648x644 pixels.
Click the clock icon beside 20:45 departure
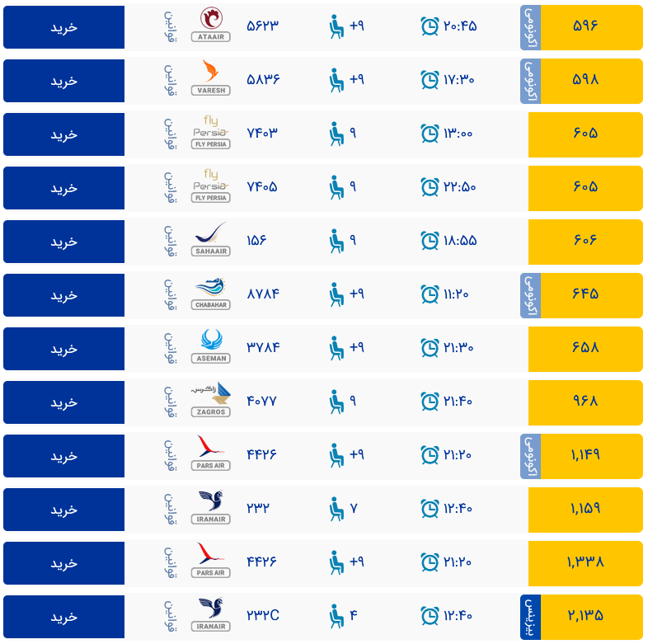[x=430, y=26]
